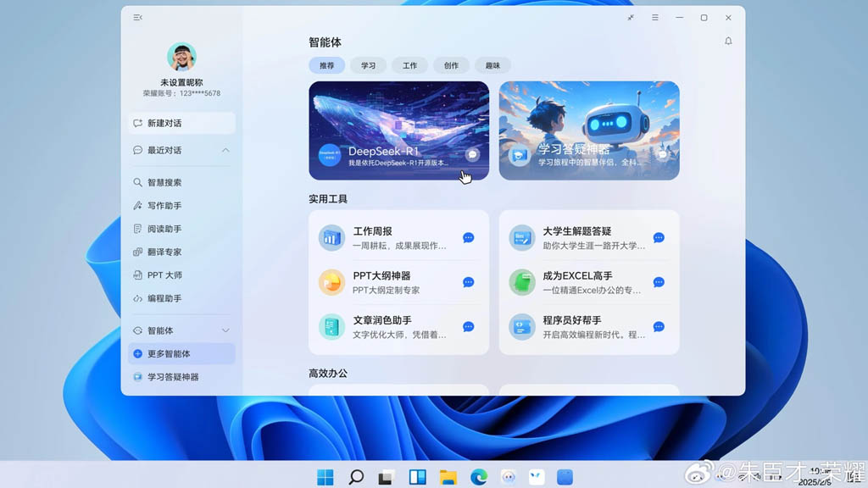This screenshot has height=488, width=868.
Task: Open the Windows Start menu
Action: click(x=325, y=477)
